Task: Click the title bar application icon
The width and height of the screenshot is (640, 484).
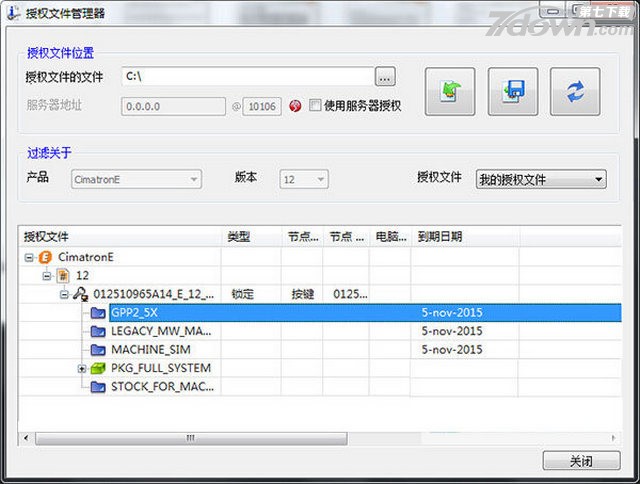Action: [13, 13]
